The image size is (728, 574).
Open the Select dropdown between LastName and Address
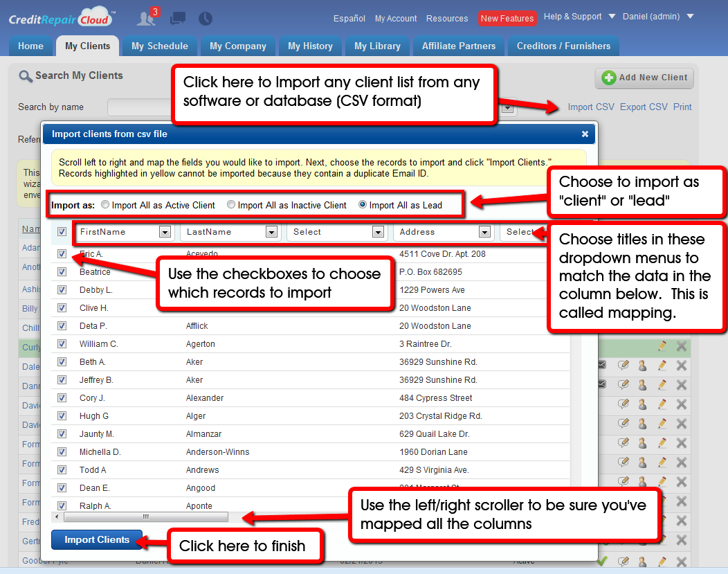(338, 232)
